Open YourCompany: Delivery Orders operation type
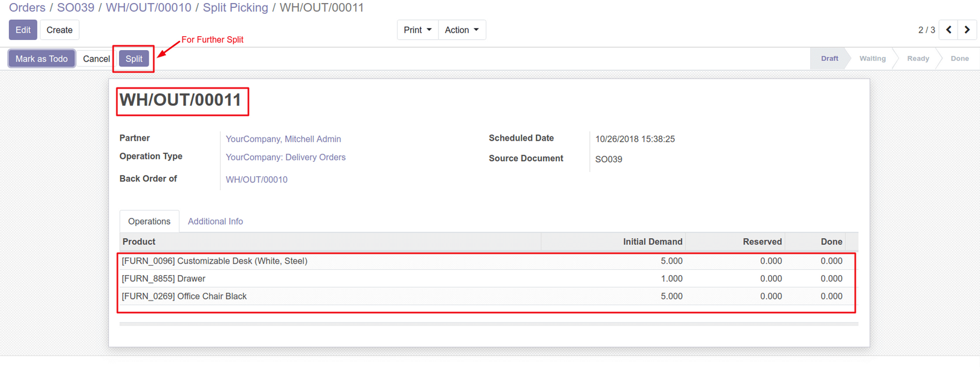Screen dimensions: 980x367 coord(285,157)
